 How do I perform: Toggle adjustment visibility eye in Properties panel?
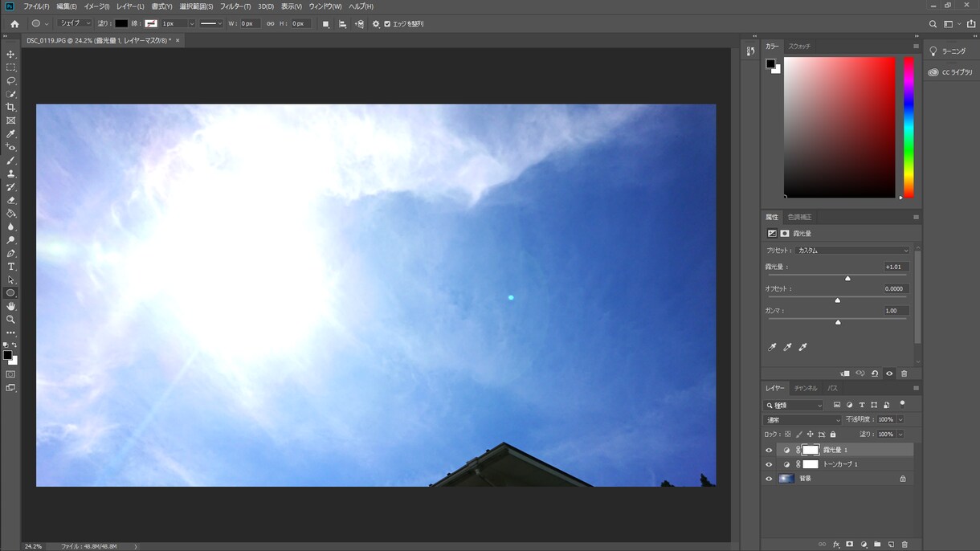tap(889, 373)
